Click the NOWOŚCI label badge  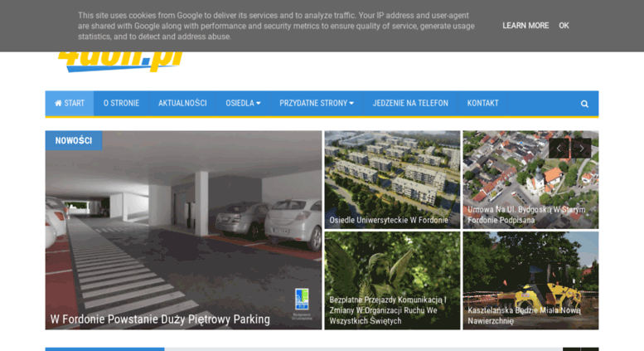[74, 140]
